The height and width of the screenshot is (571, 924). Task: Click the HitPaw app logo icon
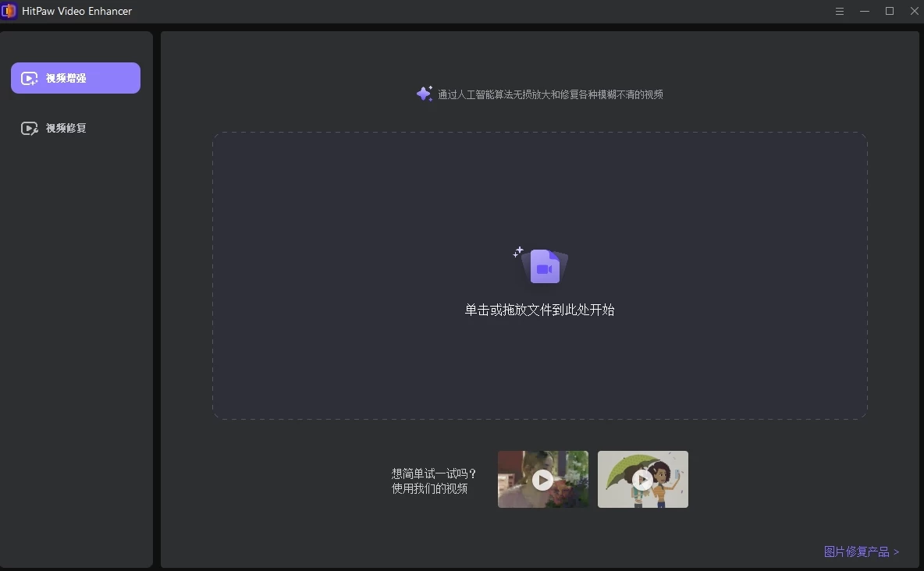tap(9, 11)
